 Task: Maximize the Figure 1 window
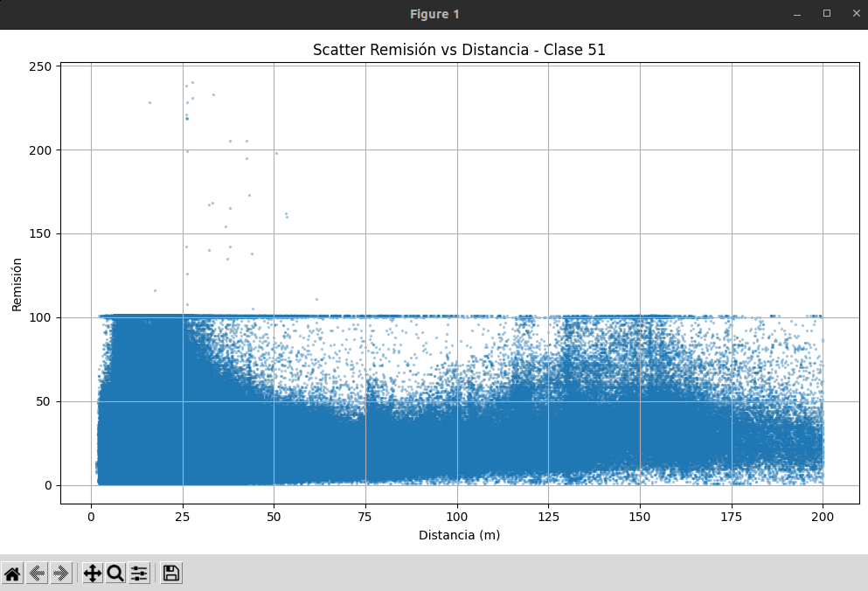click(827, 14)
